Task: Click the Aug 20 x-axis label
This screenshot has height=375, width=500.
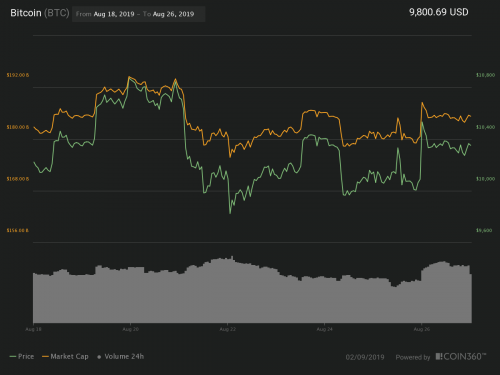Action: [x=130, y=329]
